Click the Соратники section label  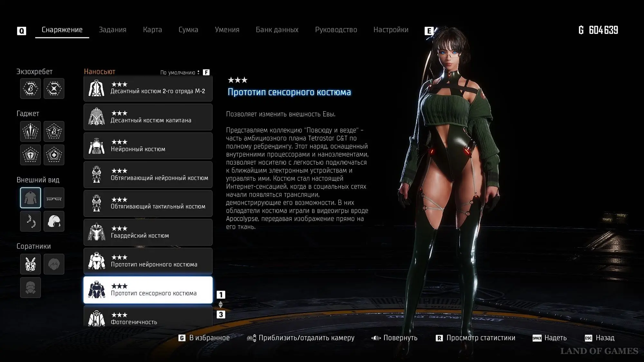(x=33, y=246)
